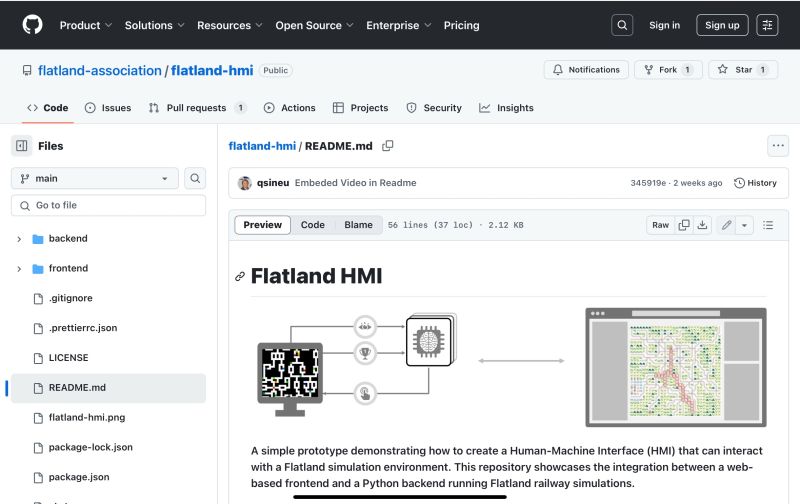The image size is (800, 504).
Task: Click the Go to file input
Action: (x=108, y=205)
